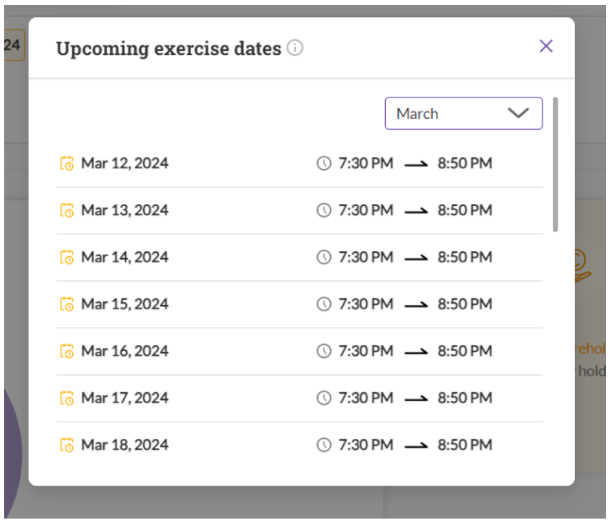Select the Mar 12, 2024 date text
The height and width of the screenshot is (523, 612).
tap(125, 164)
